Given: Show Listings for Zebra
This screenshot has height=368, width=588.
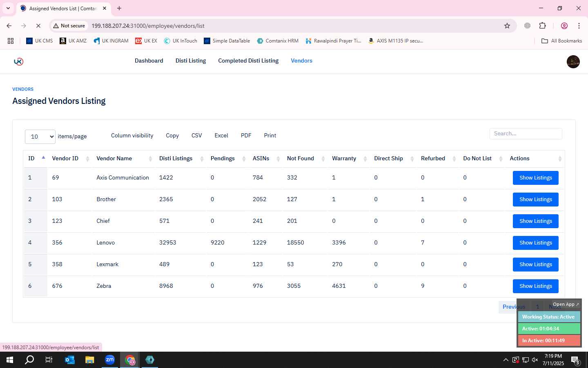Looking at the screenshot, I should [x=535, y=286].
